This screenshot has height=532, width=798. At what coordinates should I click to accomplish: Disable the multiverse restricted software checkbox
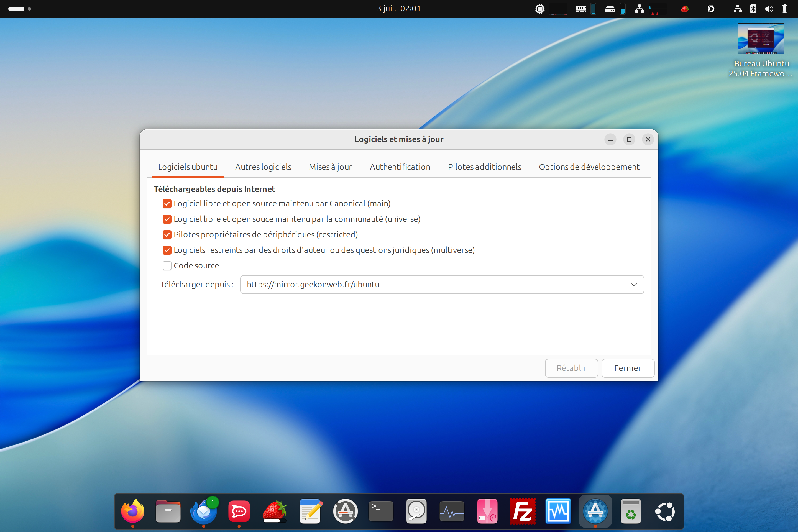[x=167, y=250]
